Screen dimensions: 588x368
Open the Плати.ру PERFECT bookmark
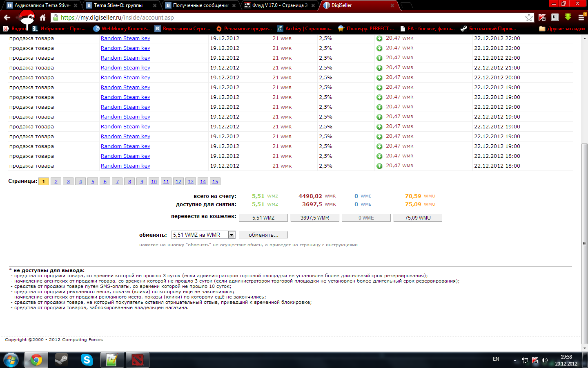click(x=366, y=29)
